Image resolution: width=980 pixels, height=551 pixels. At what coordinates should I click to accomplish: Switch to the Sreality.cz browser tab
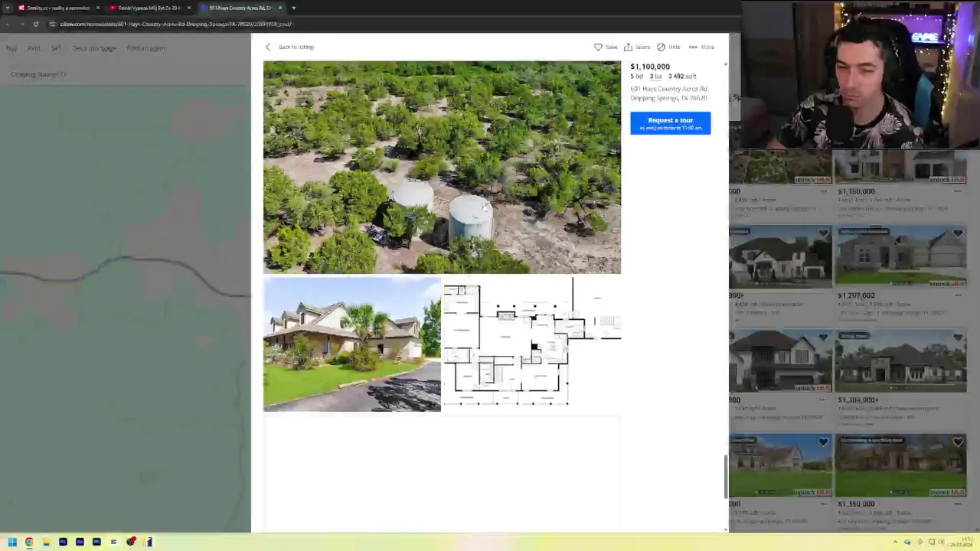pos(57,8)
